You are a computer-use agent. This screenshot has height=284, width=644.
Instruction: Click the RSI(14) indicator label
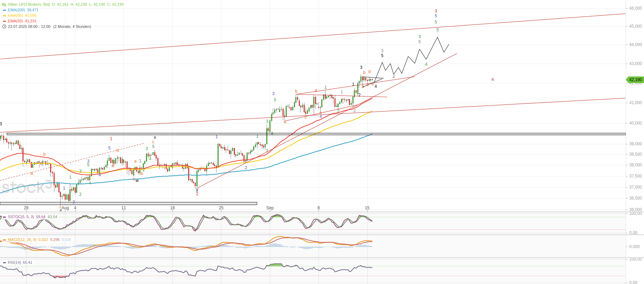tap(14, 263)
